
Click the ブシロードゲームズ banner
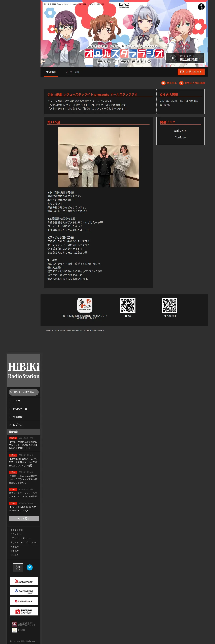tap(24, 601)
